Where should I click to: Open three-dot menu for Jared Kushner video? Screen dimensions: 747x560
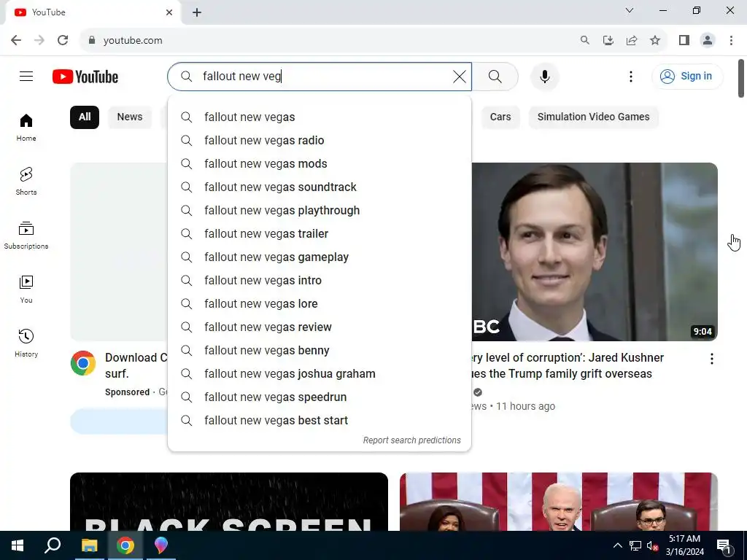pos(712,359)
